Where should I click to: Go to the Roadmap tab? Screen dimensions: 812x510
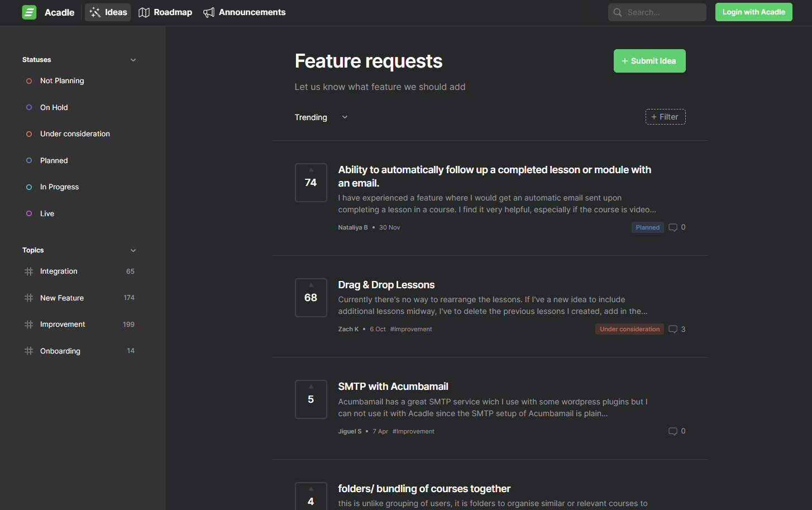(x=165, y=12)
